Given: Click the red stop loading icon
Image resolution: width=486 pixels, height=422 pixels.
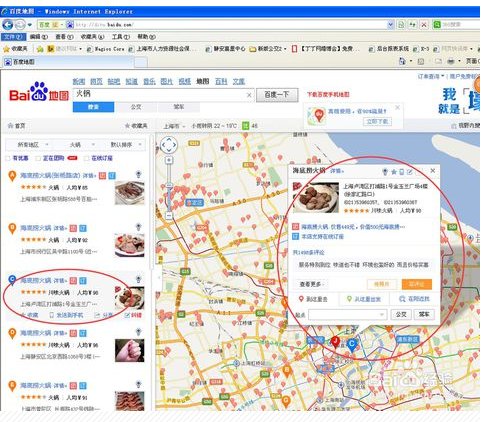Looking at the screenshot, I should (x=424, y=25).
